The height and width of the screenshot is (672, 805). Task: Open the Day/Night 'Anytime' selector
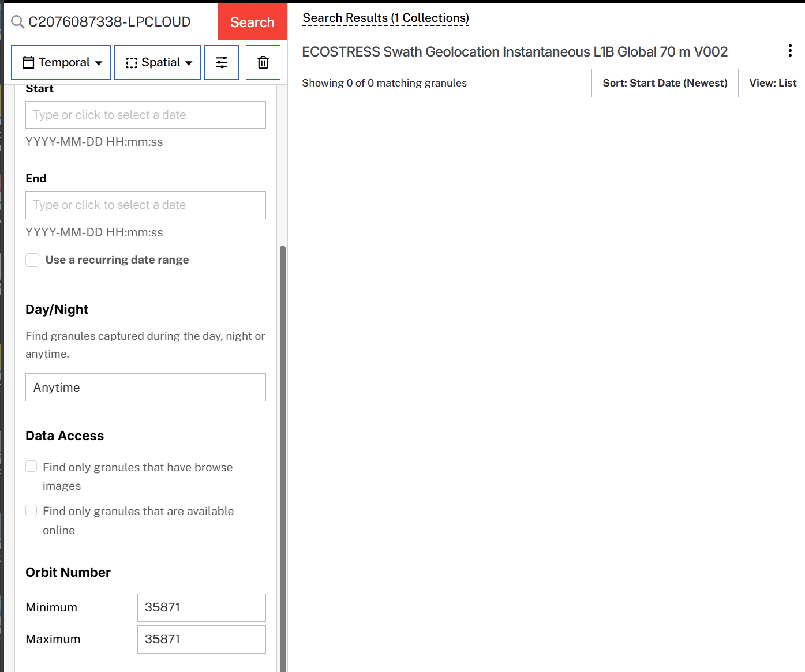coord(145,387)
